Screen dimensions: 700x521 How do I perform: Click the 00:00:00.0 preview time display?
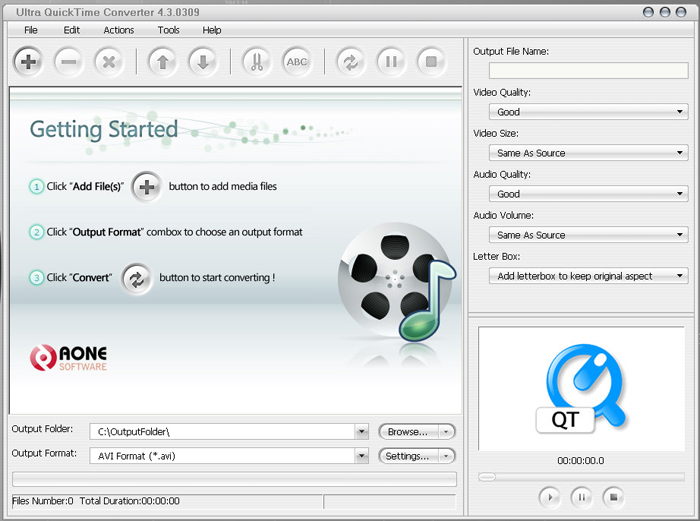581,460
